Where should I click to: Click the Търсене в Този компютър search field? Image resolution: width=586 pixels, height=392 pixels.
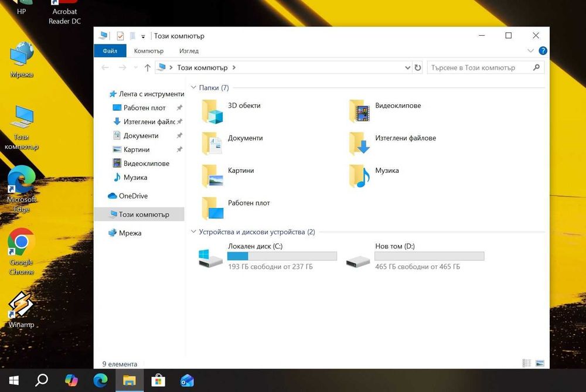click(485, 67)
